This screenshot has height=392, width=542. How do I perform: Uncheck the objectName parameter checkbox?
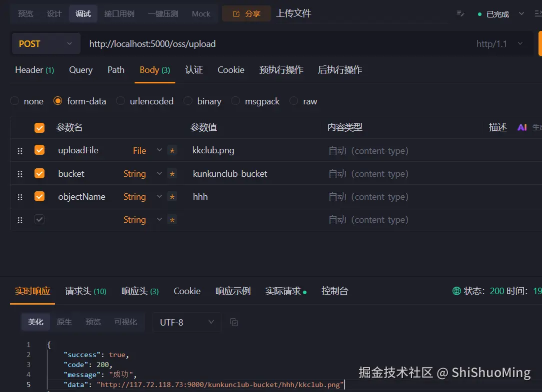[39, 196]
